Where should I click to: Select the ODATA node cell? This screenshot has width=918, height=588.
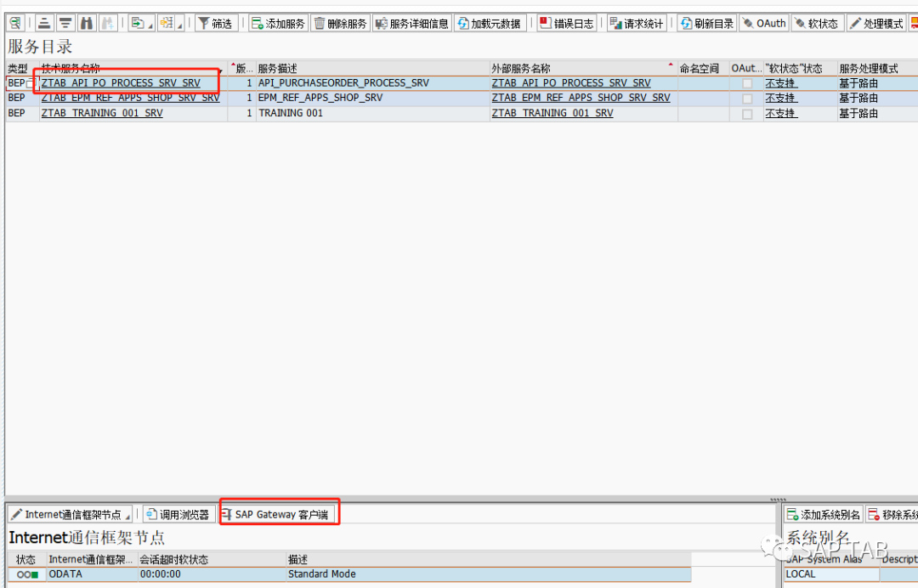pyautogui.click(x=92, y=574)
